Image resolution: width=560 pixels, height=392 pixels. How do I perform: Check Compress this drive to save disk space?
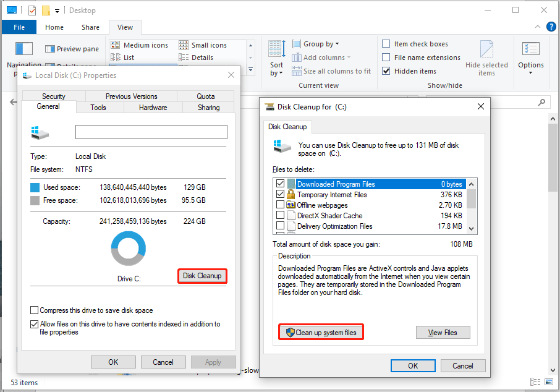click(34, 310)
